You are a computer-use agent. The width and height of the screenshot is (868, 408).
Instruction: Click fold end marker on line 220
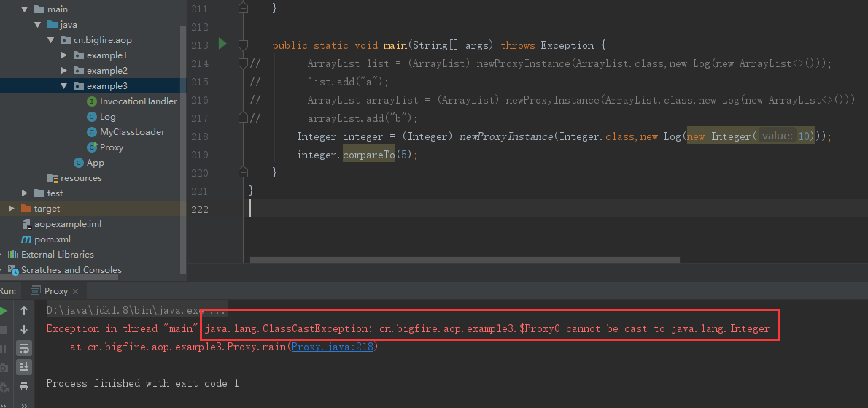click(x=242, y=171)
